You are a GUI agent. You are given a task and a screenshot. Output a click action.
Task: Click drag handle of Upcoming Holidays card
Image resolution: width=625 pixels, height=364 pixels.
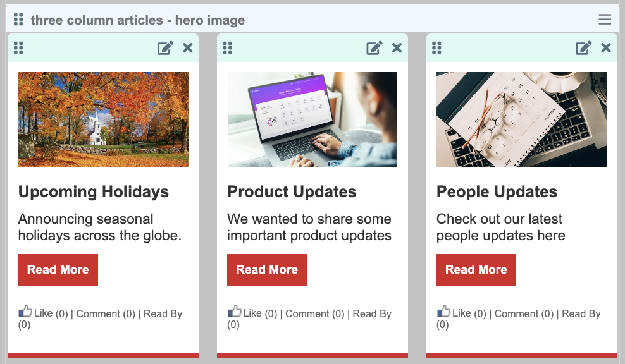18,48
